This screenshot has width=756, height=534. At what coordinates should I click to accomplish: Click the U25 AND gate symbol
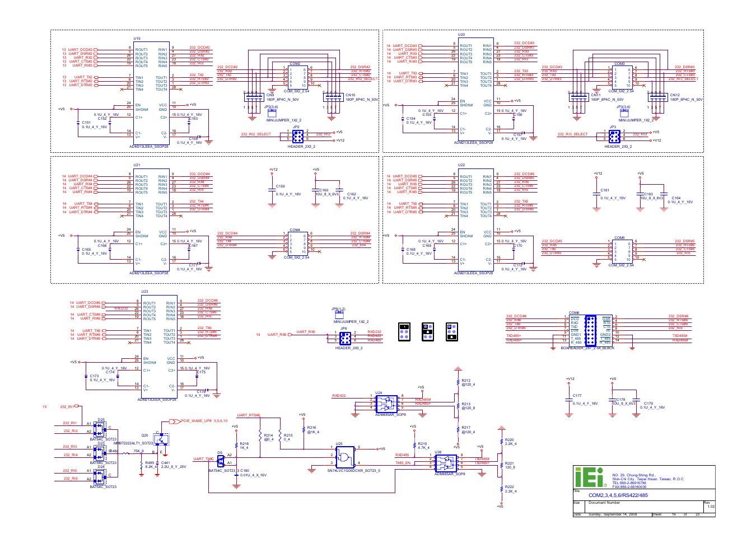coord(345,457)
